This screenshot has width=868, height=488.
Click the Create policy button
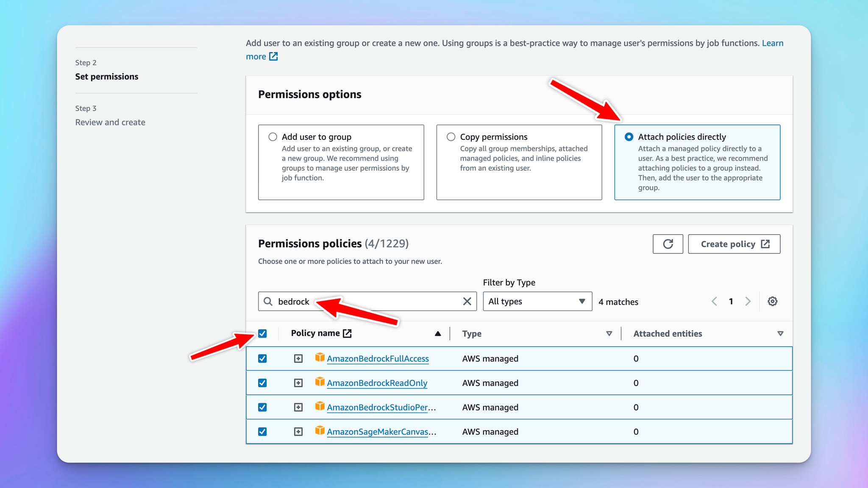734,244
